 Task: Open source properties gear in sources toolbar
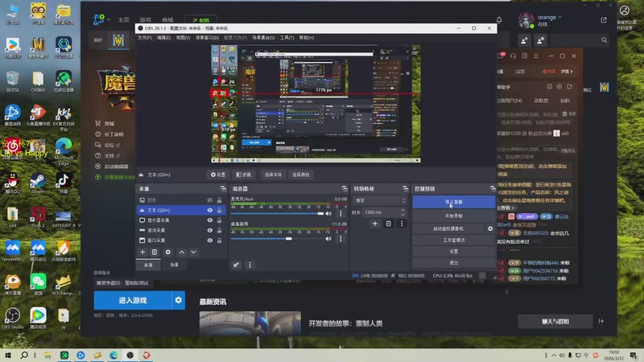[x=168, y=252]
